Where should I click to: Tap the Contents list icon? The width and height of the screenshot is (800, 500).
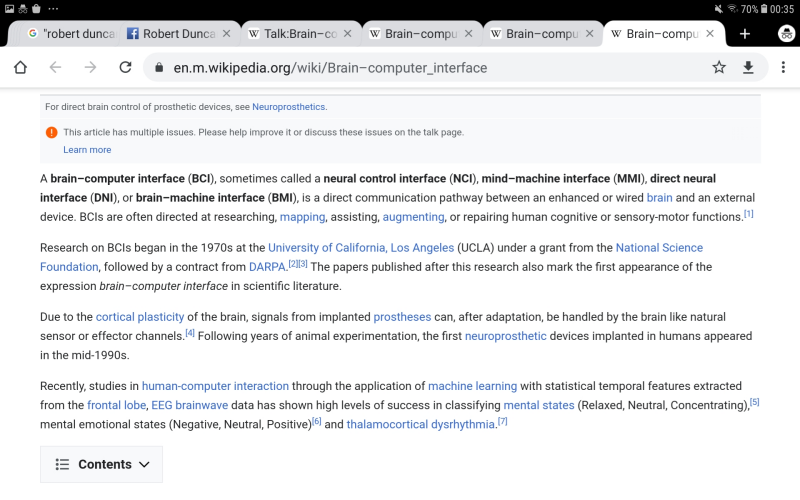tap(62, 464)
